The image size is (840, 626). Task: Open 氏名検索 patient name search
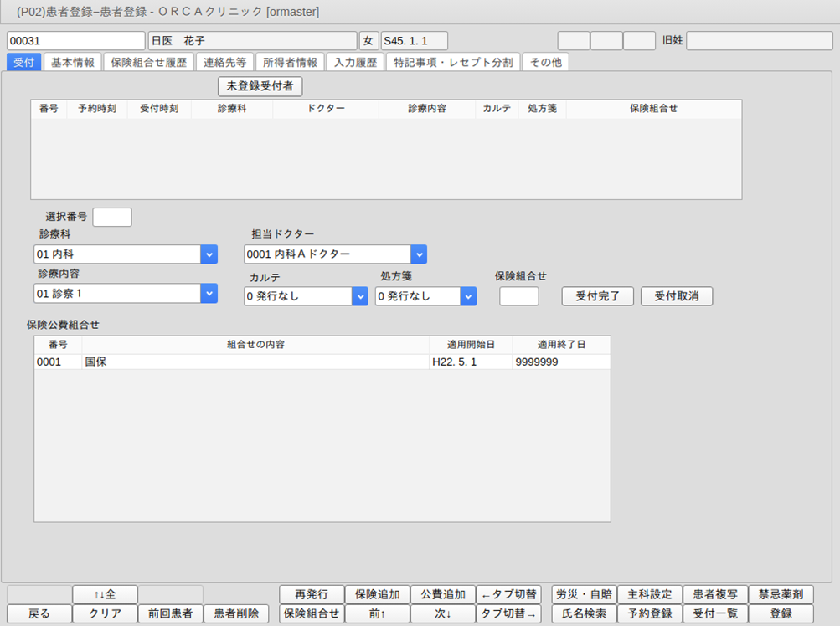pyautogui.click(x=584, y=613)
